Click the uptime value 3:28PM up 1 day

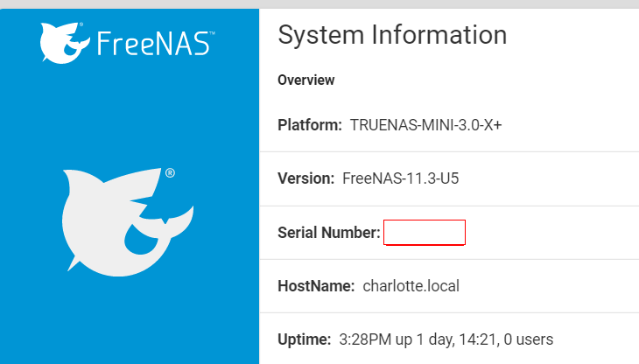pos(446,339)
